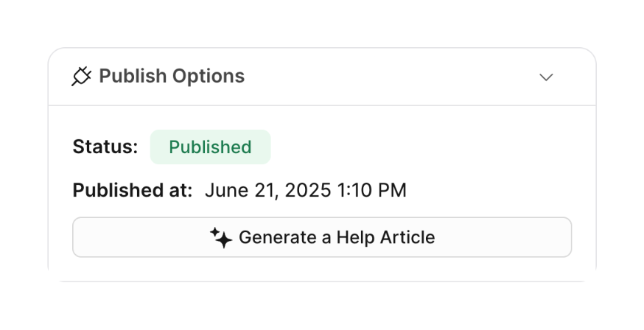The image size is (644, 330).
Task: Click the Publish Options header title
Action: click(x=172, y=77)
